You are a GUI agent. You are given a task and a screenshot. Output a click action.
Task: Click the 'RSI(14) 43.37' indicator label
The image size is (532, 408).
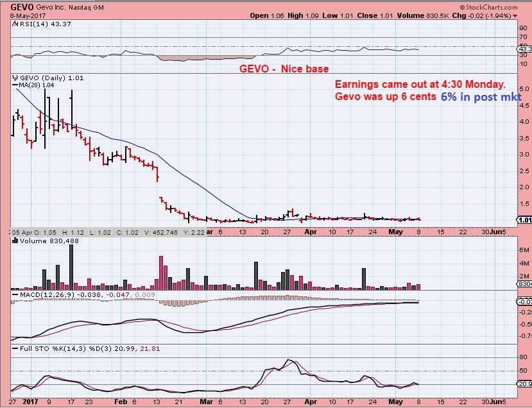[46, 24]
